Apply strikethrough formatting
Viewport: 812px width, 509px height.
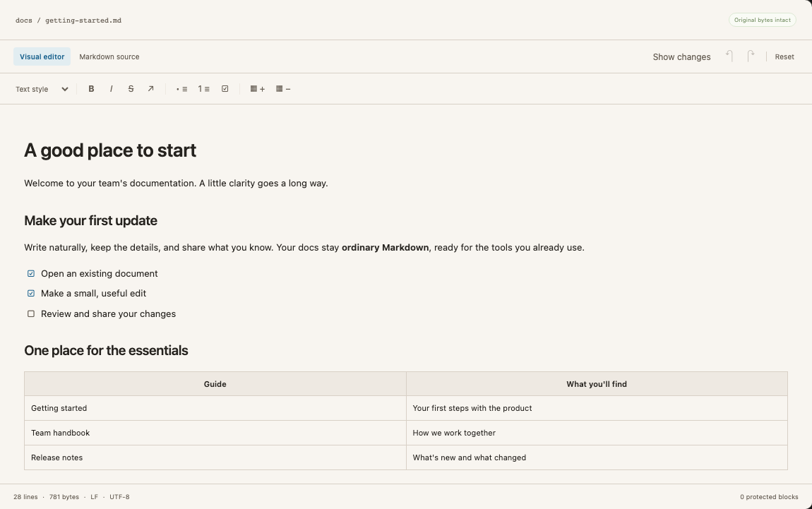(x=131, y=89)
